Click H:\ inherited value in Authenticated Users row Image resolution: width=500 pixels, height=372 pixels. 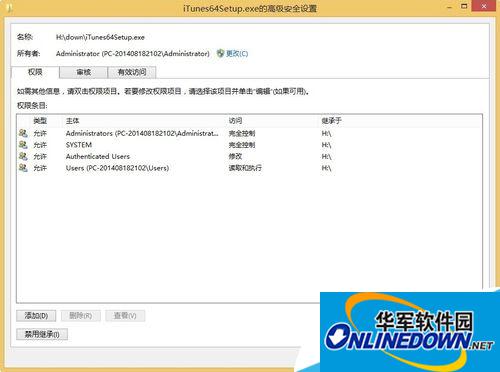coord(326,156)
